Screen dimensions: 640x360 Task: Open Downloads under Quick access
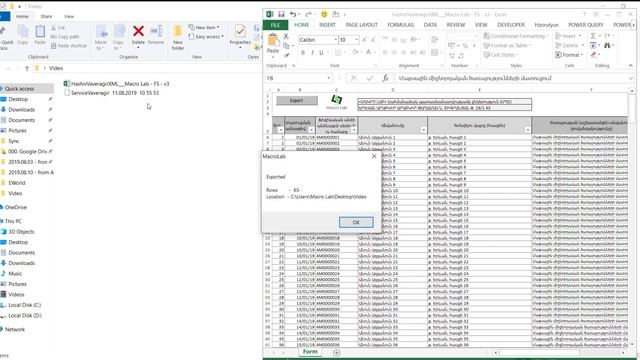[x=21, y=109]
